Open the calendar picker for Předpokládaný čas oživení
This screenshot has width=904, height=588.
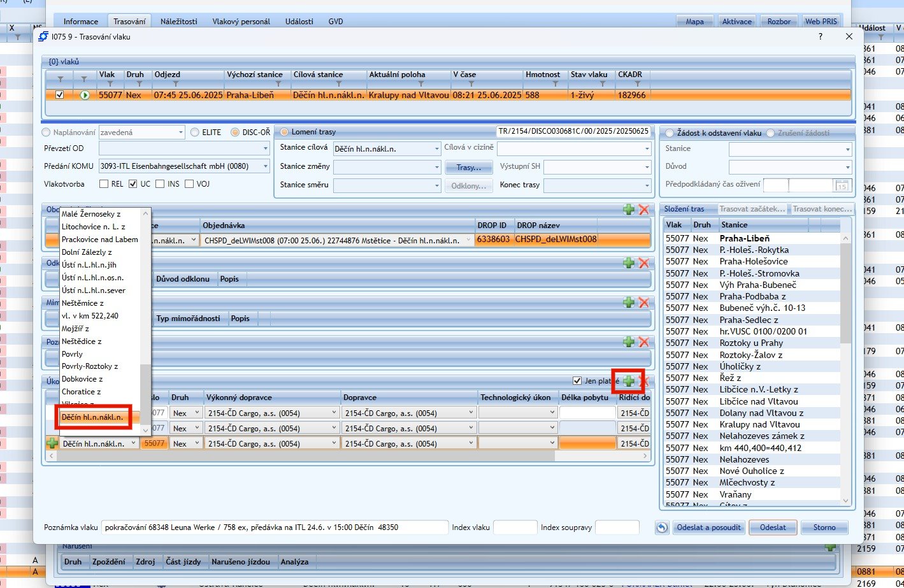click(x=842, y=185)
